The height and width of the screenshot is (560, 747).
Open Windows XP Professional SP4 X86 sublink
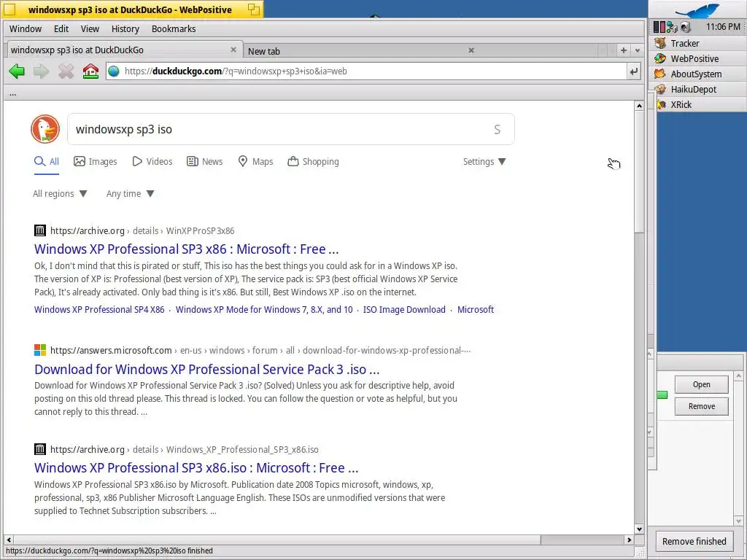[99, 309]
